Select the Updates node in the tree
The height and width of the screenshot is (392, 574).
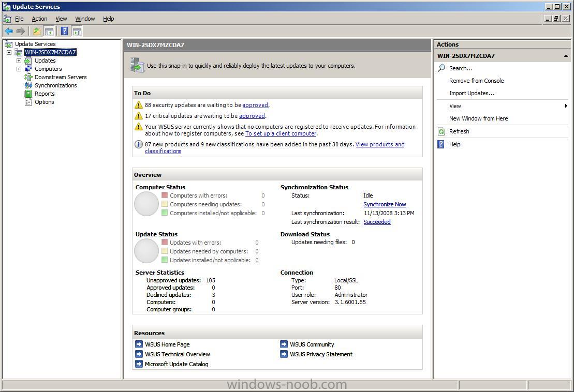(x=45, y=61)
